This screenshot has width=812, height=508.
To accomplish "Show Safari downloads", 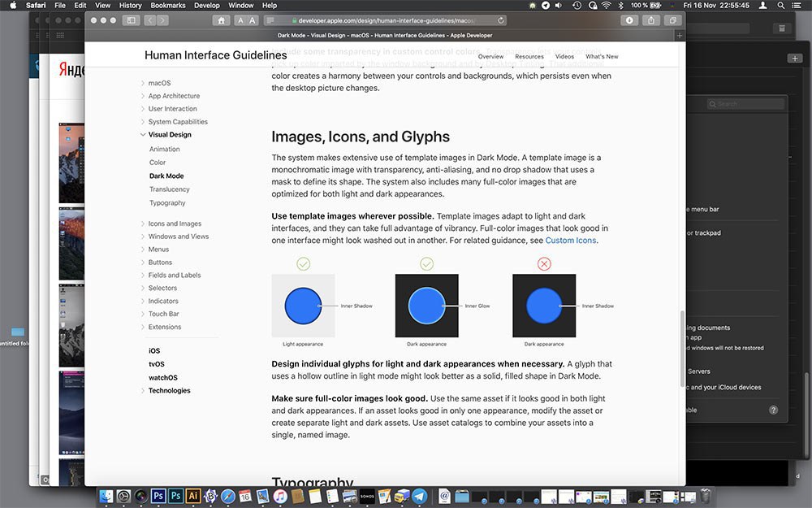I will tap(629, 20).
